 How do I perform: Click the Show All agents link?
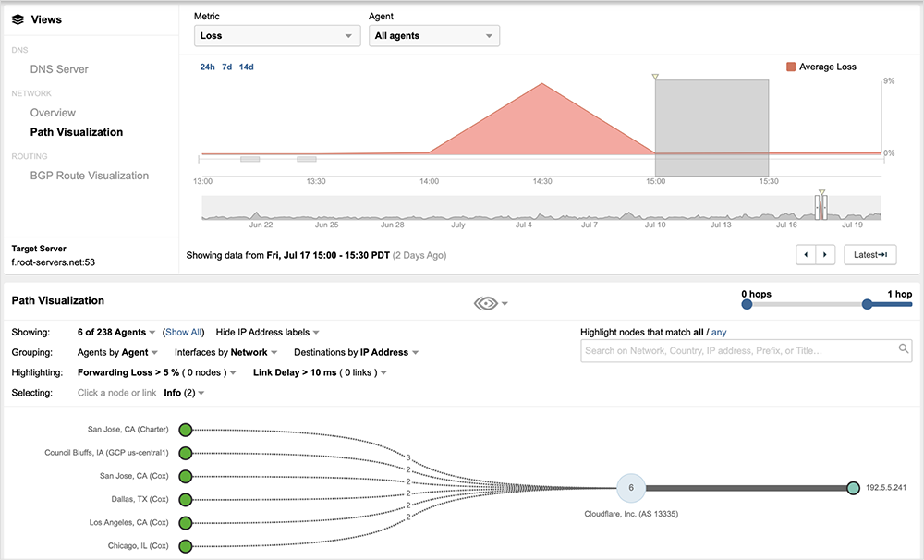[184, 332]
